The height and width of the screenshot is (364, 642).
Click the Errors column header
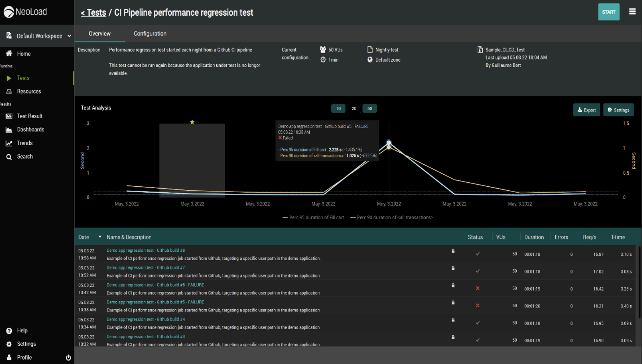(561, 237)
